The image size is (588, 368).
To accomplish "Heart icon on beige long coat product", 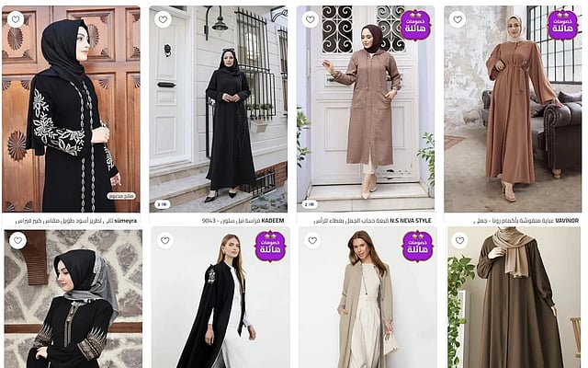I will [x=312, y=240].
